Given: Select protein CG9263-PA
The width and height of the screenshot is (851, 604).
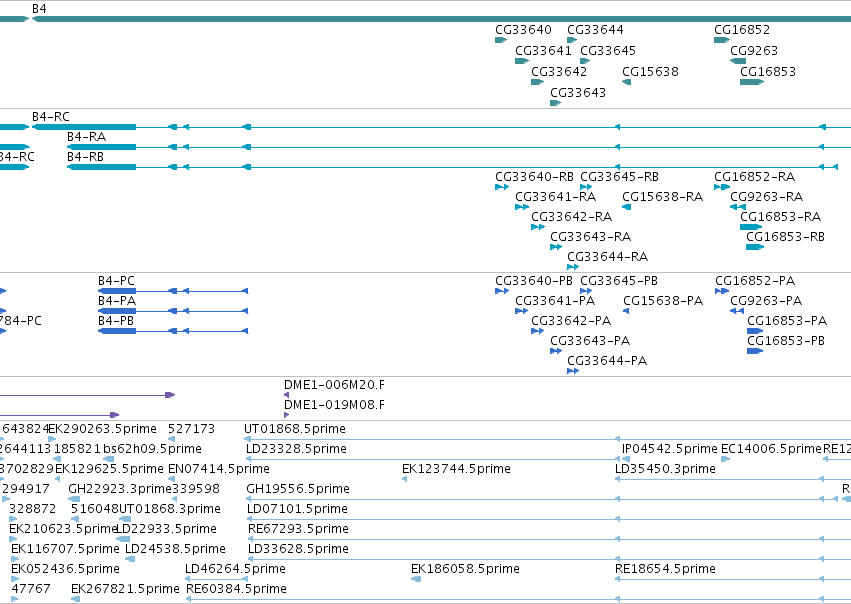Looking at the screenshot, I should click(x=766, y=301).
